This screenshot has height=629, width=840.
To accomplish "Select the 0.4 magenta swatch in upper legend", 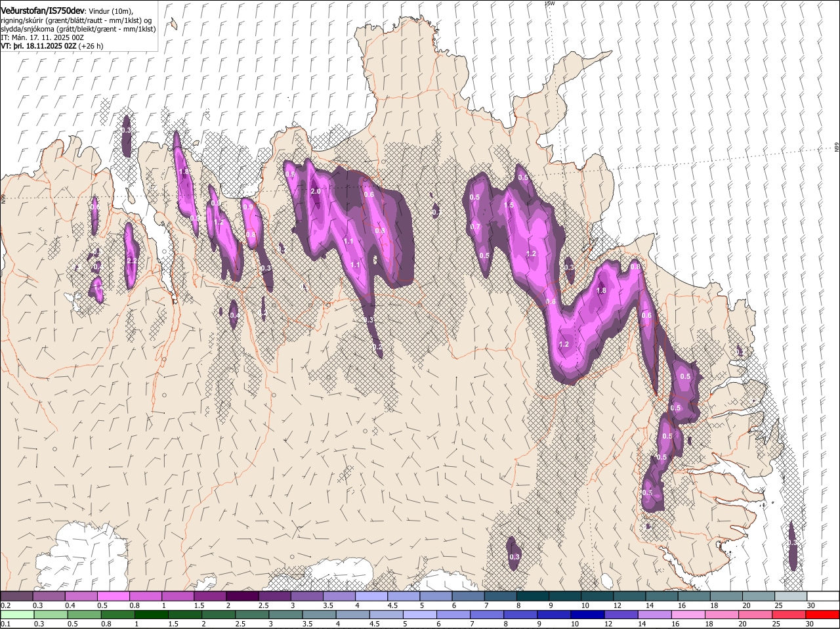I will tap(81, 596).
